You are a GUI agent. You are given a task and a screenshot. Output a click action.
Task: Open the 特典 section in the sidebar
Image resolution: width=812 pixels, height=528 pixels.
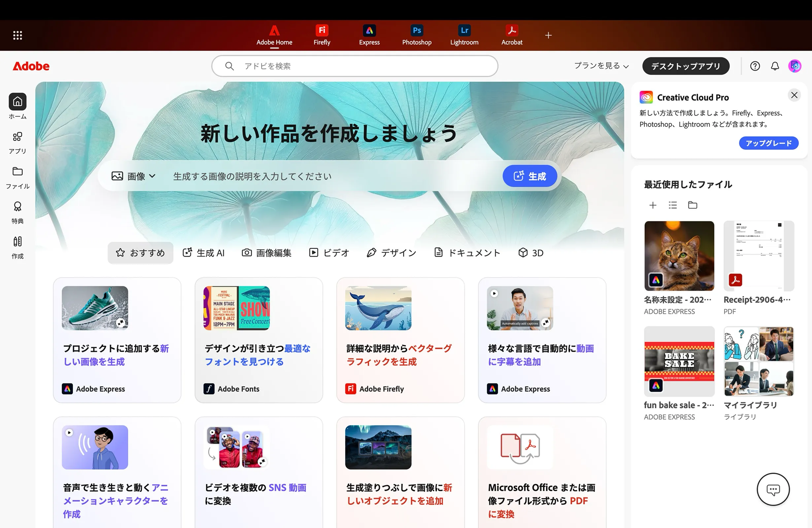[x=17, y=212]
